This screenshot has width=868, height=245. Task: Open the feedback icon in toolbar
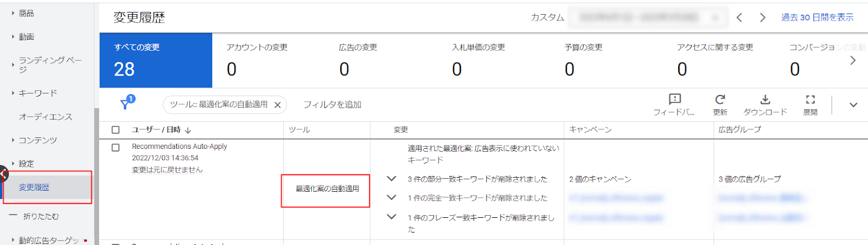pos(674,99)
